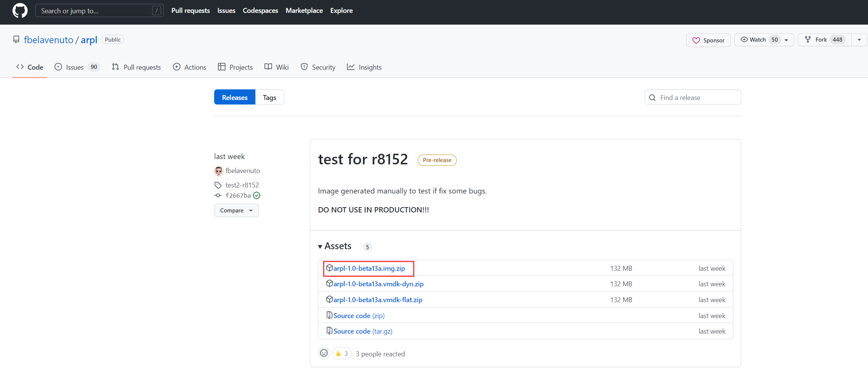
Task: Open Explore in the top navigation
Action: point(341,11)
